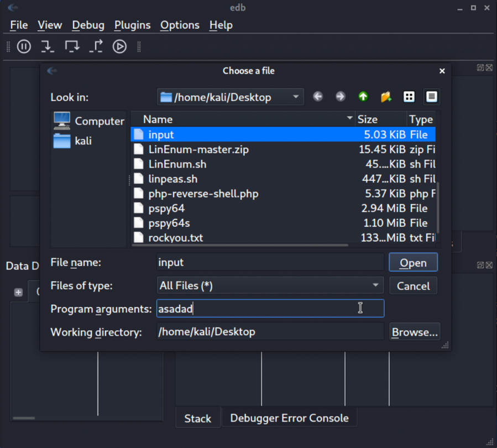Click the Cancel button

pyautogui.click(x=414, y=285)
